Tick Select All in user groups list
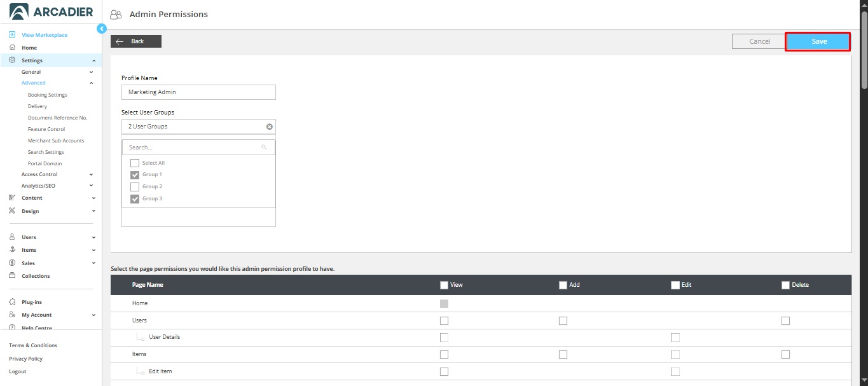Screen dimensions: 868x386 pos(135,163)
